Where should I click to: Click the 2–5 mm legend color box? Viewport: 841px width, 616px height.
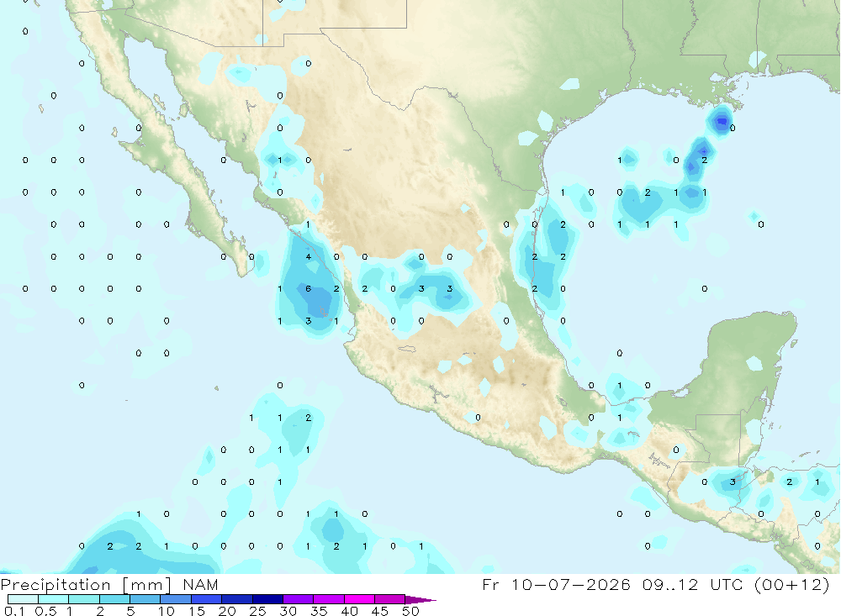(x=114, y=599)
